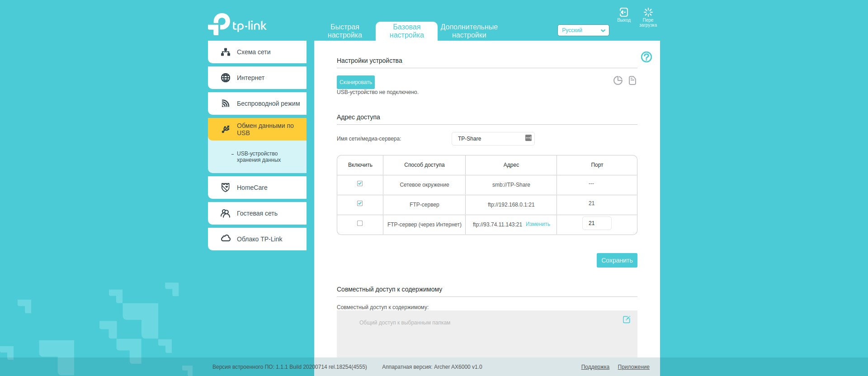This screenshot has height=376, width=868.
Task: Click the edit icon in shared content box
Action: click(626, 320)
